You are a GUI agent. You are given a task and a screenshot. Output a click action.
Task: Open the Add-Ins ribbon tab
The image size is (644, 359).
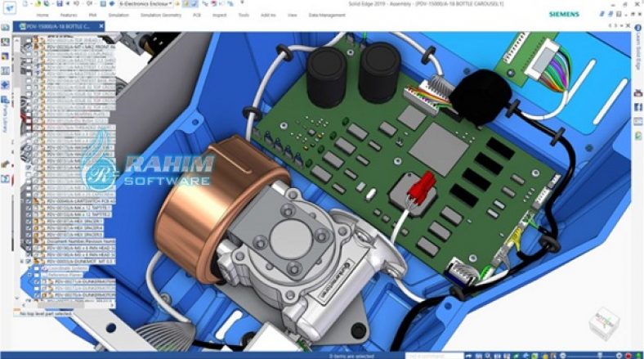pos(268,16)
